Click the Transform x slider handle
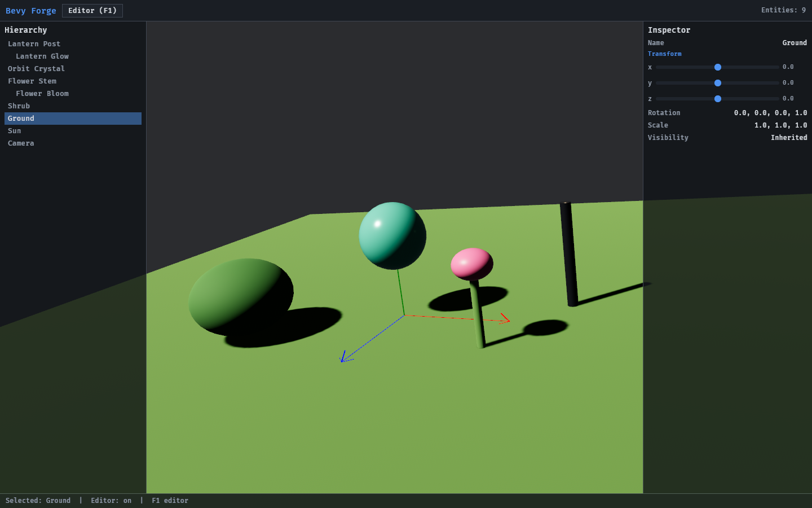The width and height of the screenshot is (812, 508). click(x=718, y=67)
